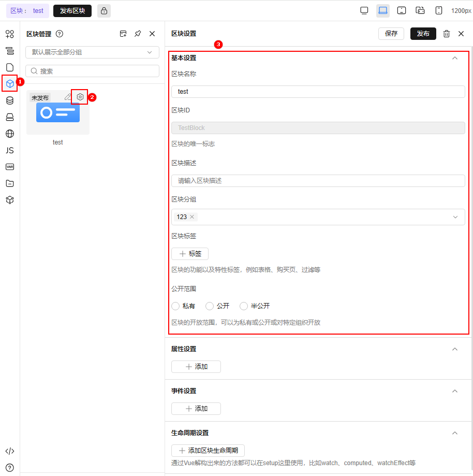Click the pencil edit icon next to 未发布
The image size is (473, 476).
pyautogui.click(x=68, y=97)
